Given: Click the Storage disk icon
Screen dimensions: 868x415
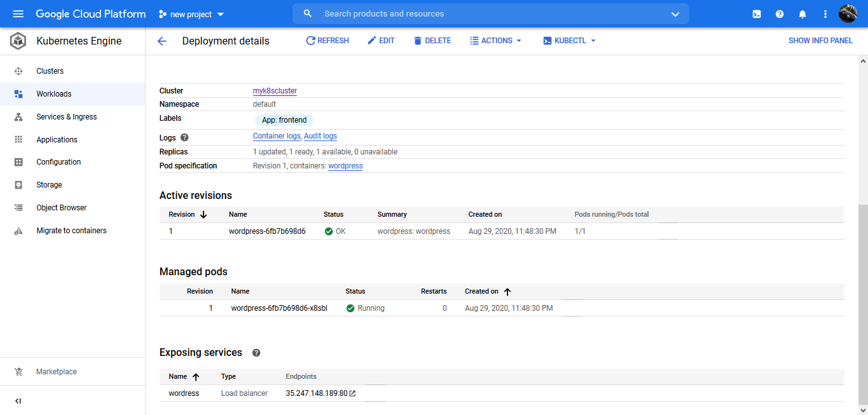Looking at the screenshot, I should 18,185.
